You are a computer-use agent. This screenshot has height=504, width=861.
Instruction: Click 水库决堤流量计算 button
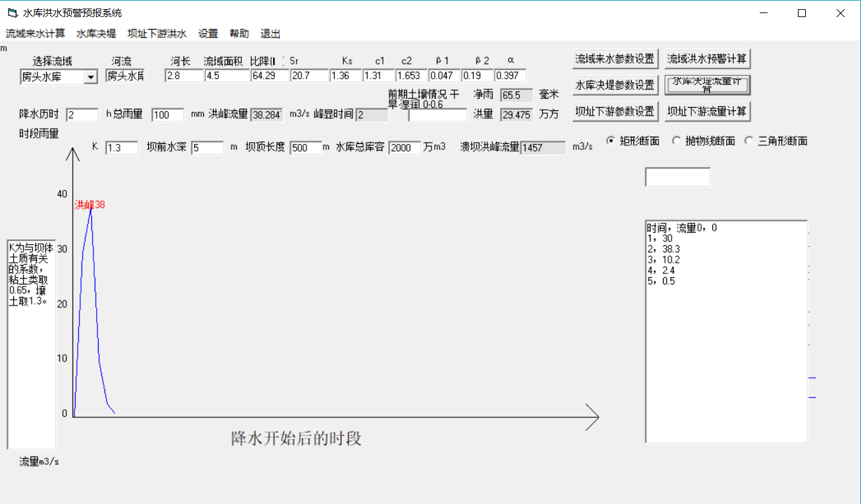tap(707, 85)
